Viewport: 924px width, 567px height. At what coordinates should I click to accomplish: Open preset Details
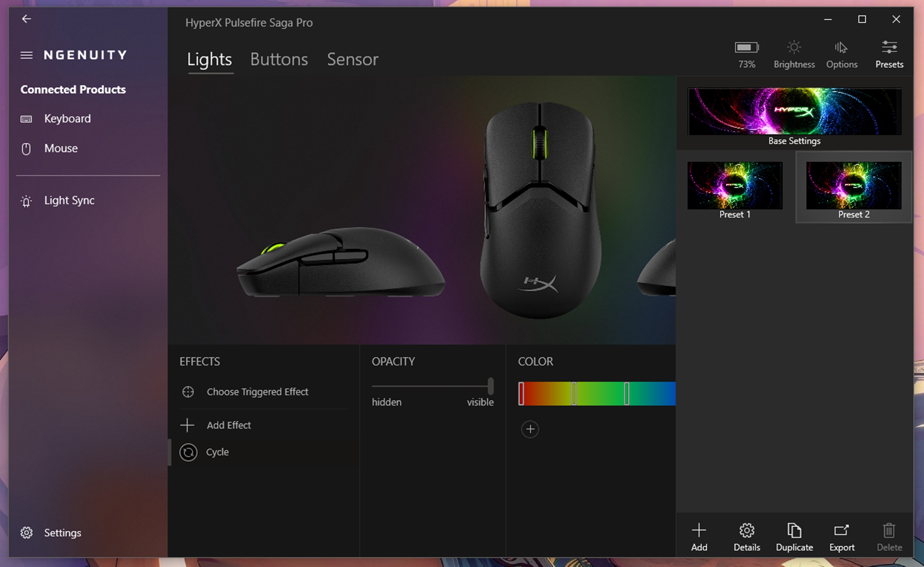[747, 537]
